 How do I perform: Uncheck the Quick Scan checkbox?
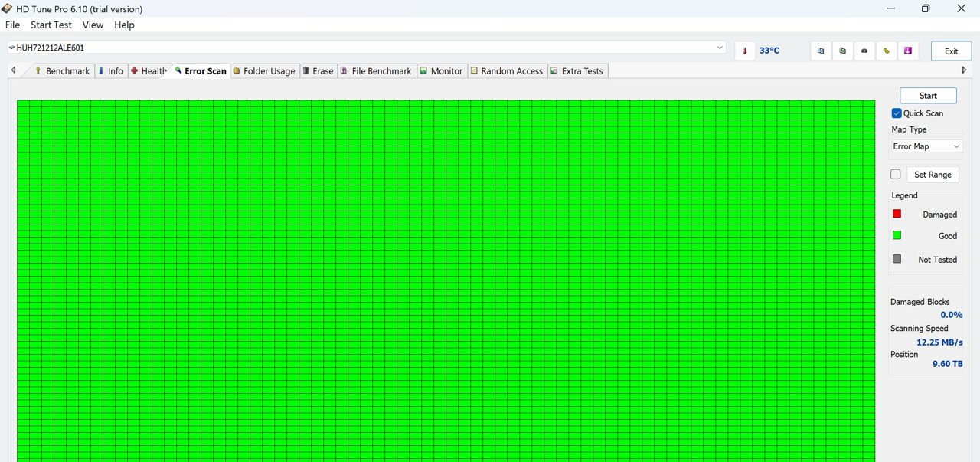point(897,113)
